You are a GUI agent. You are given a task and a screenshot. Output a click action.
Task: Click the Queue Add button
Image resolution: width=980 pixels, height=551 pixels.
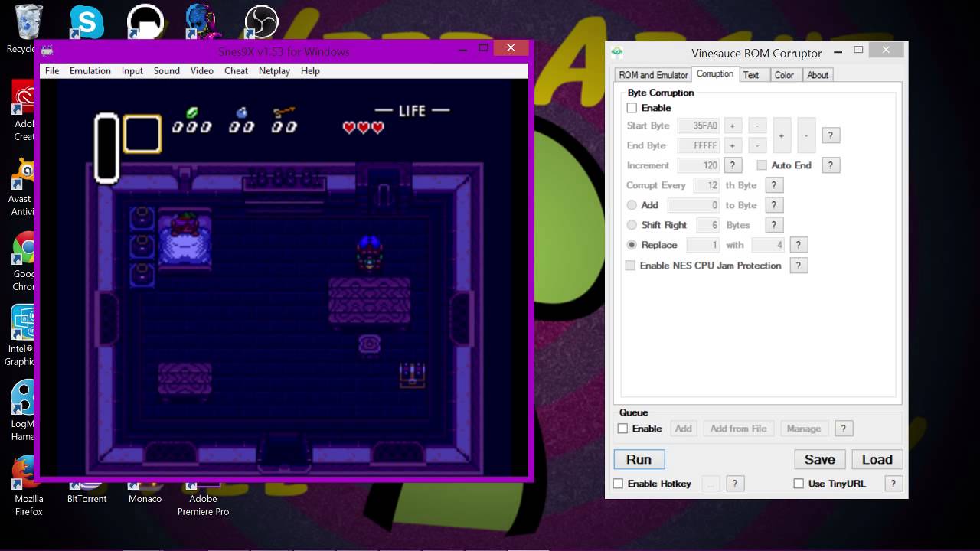(x=683, y=429)
